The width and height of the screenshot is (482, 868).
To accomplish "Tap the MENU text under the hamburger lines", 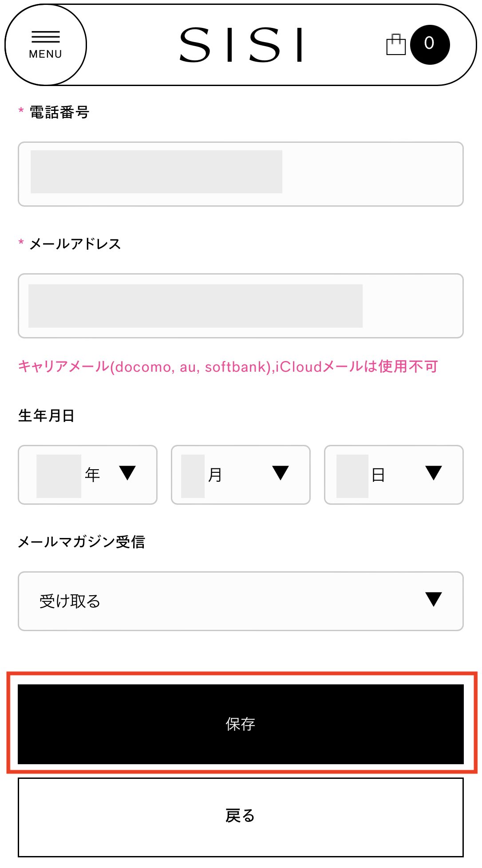I will (x=45, y=54).
